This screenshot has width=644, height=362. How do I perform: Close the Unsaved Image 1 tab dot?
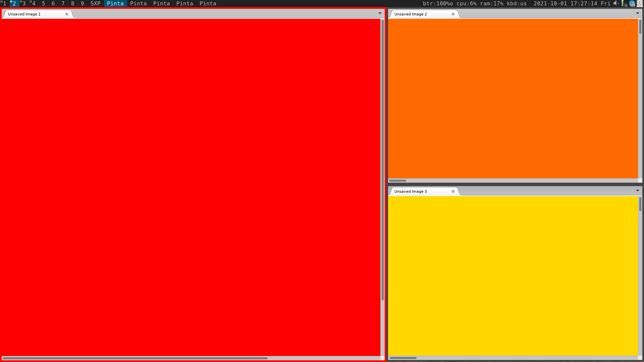pos(67,14)
